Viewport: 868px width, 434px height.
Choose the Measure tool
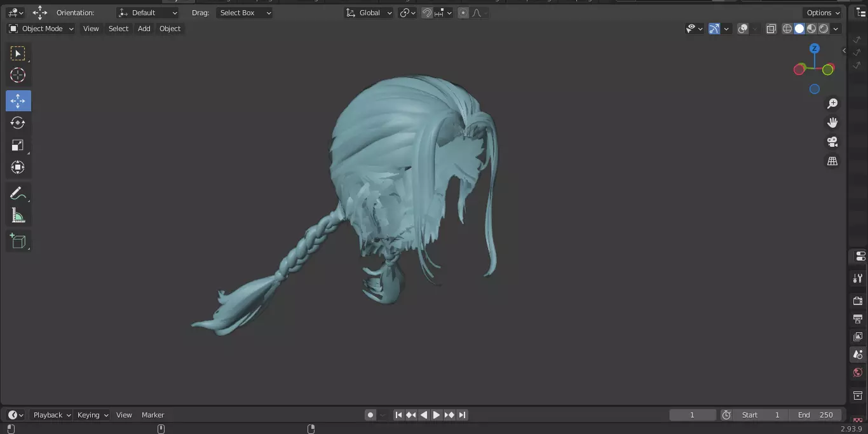pyautogui.click(x=18, y=215)
